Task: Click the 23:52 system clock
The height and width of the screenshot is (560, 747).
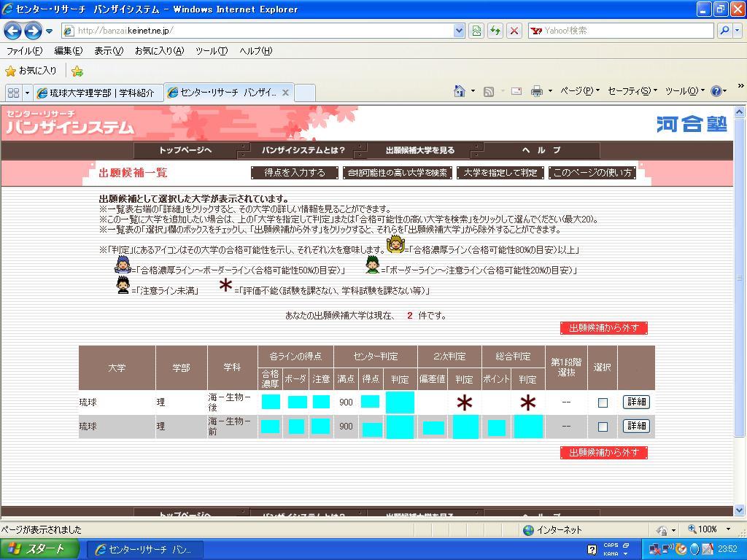Action: coord(727,549)
